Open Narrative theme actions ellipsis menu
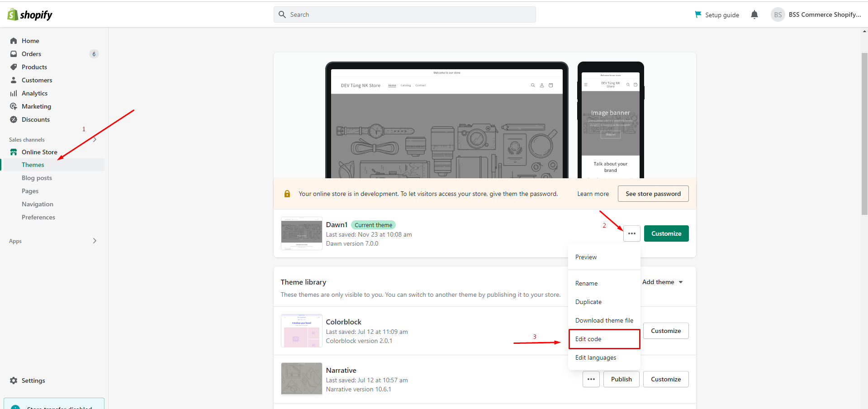The height and width of the screenshot is (409, 868). click(591, 379)
